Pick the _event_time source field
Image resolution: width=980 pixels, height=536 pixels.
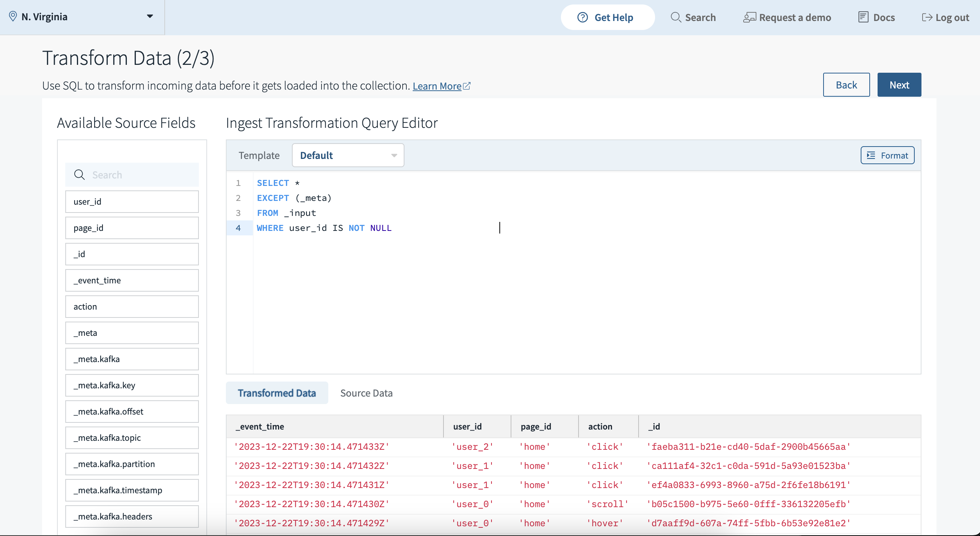132,280
